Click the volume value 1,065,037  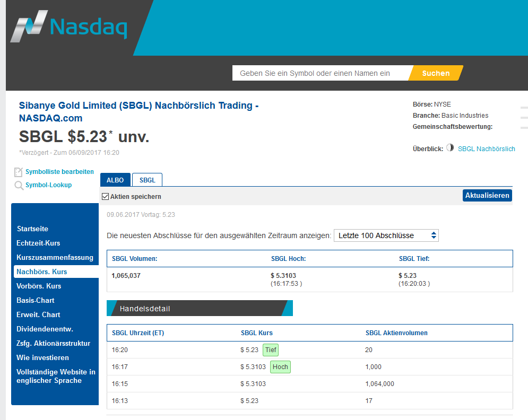(126, 276)
